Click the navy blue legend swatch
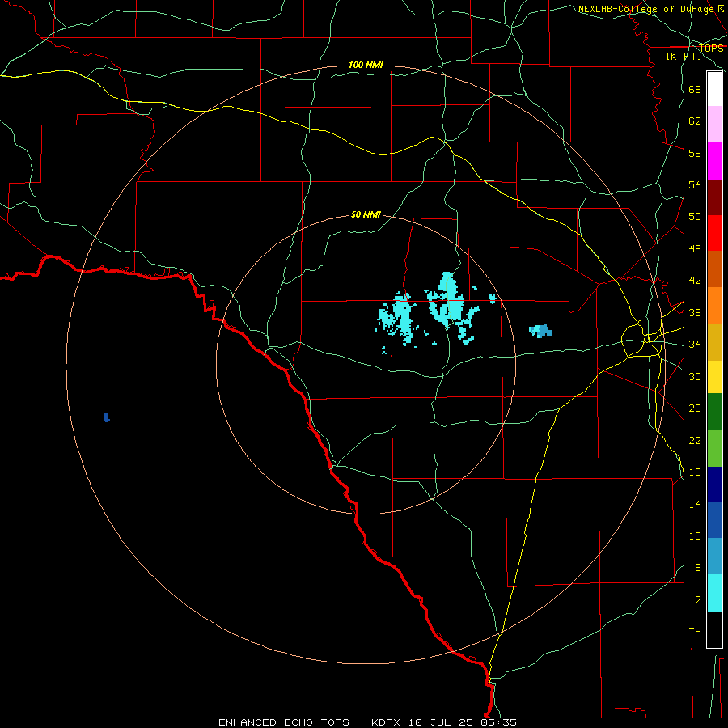Image resolution: width=728 pixels, height=728 pixels. click(714, 485)
